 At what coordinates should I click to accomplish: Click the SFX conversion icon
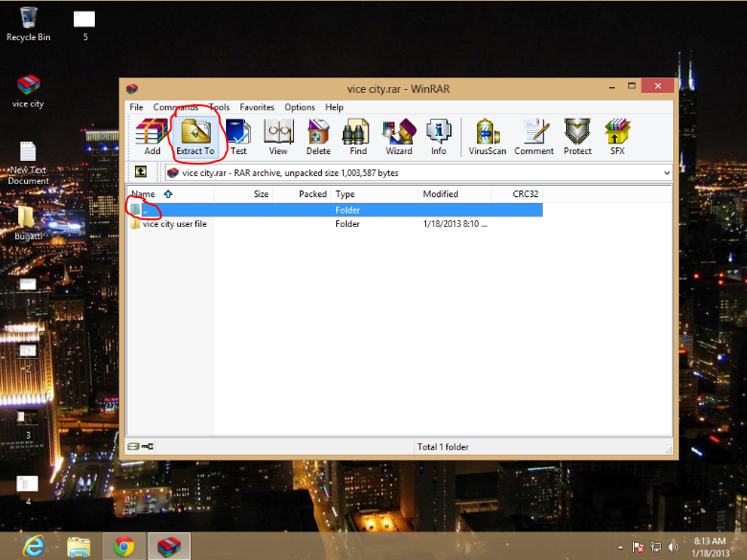618,137
